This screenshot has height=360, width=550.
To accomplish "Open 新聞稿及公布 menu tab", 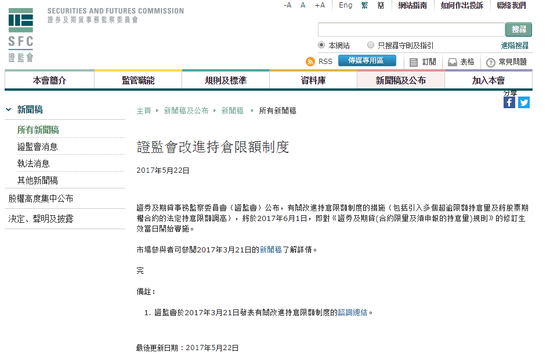I will [401, 80].
